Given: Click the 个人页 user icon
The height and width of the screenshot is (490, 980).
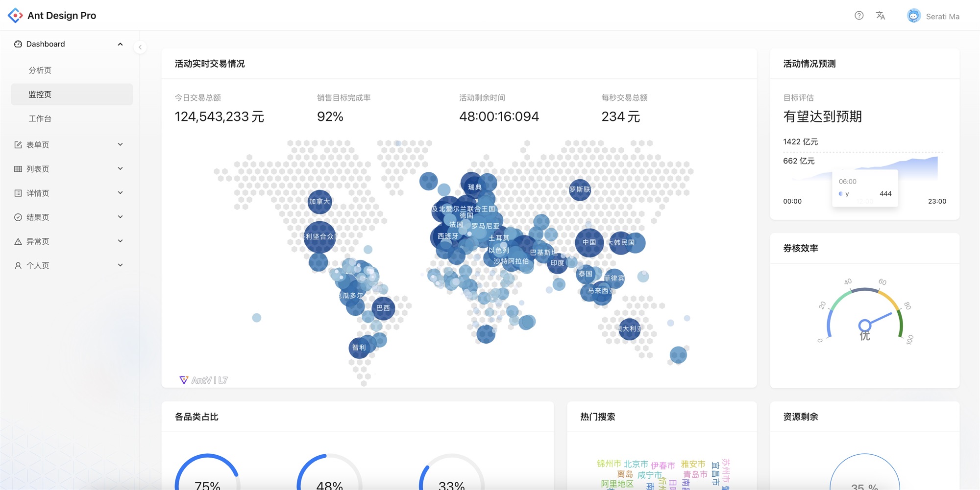Looking at the screenshot, I should pos(18,265).
